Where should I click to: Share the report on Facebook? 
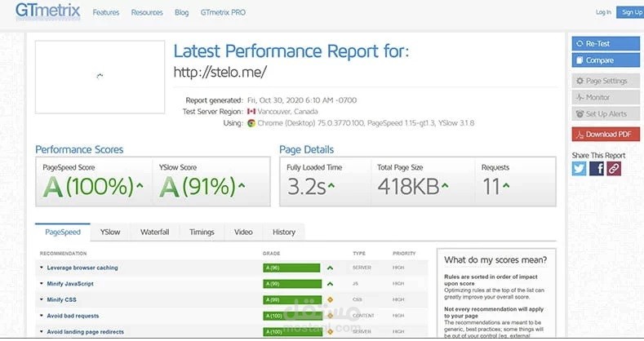point(597,168)
